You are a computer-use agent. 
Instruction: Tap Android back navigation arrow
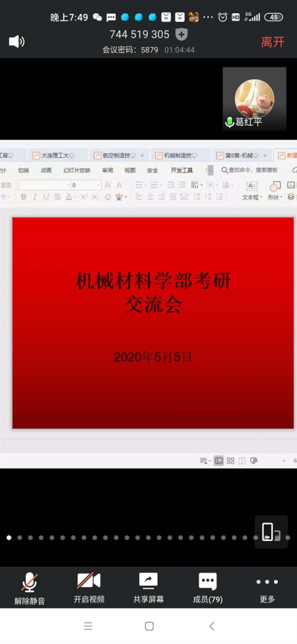[x=212, y=626]
